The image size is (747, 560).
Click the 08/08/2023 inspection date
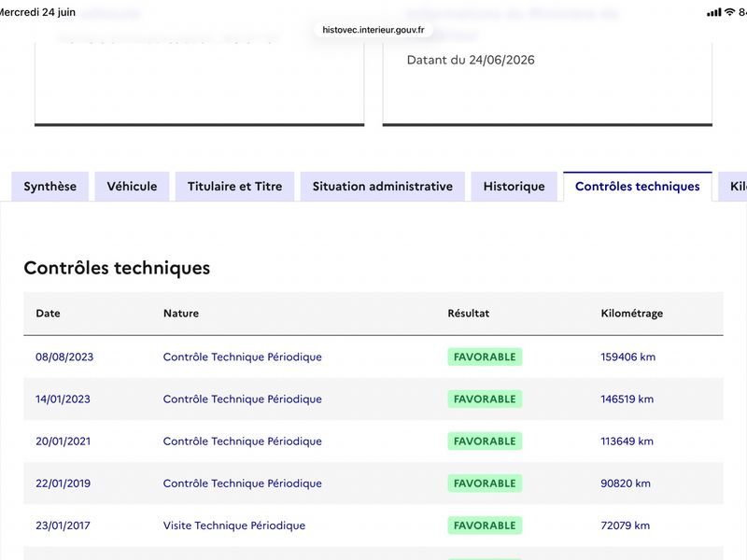pyautogui.click(x=64, y=357)
